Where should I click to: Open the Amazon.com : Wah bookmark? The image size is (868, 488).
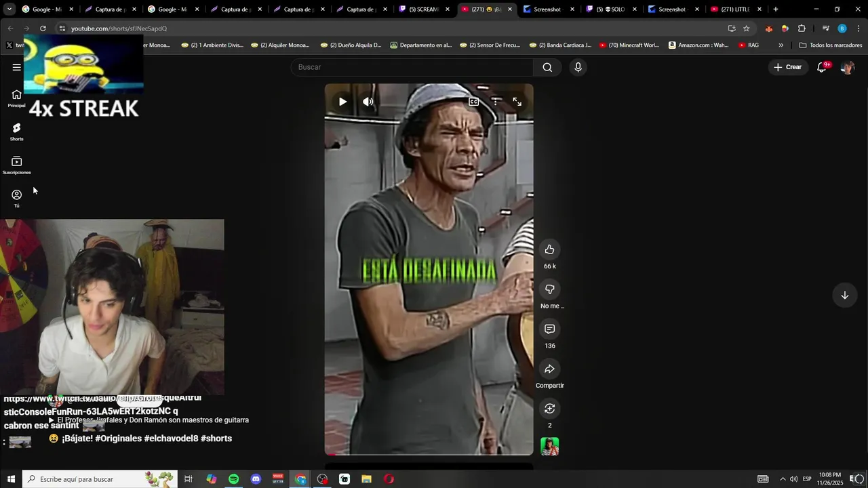pos(698,45)
